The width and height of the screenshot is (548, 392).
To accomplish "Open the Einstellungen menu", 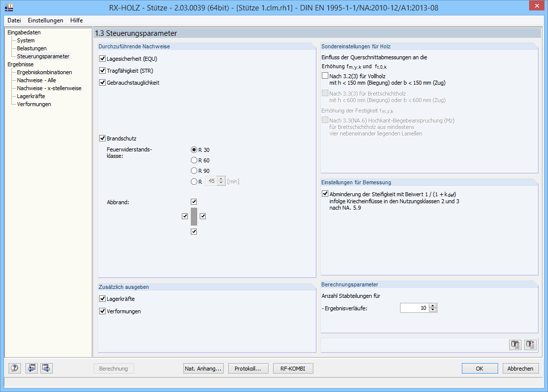I will pyautogui.click(x=45, y=20).
